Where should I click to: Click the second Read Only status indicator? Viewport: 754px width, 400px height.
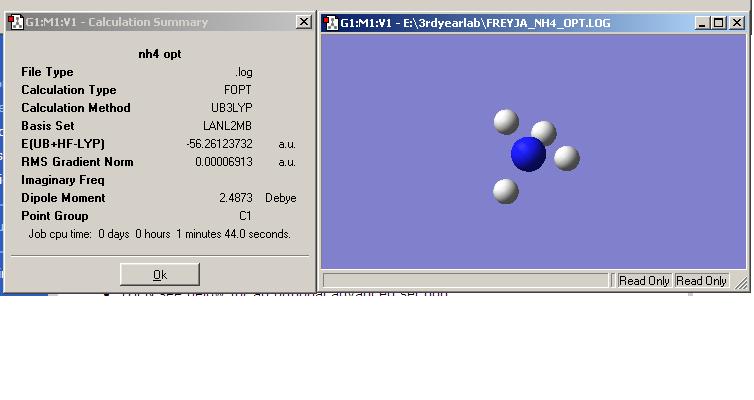tap(701, 281)
